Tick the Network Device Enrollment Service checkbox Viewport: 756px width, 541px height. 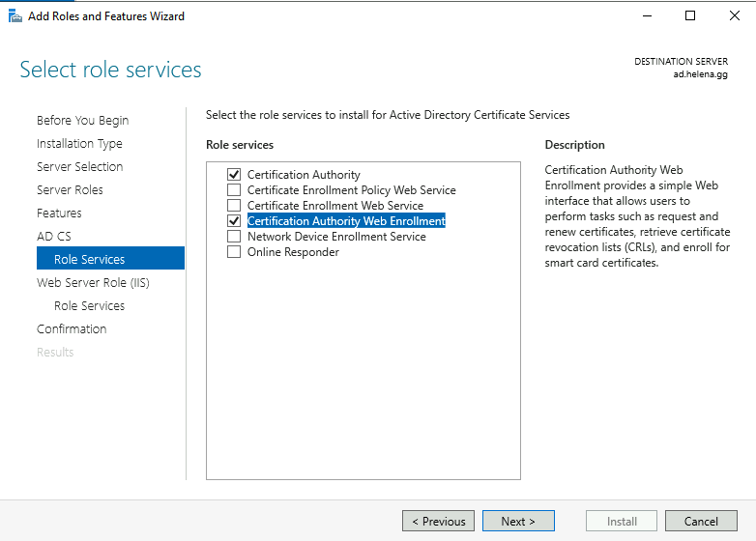233,237
